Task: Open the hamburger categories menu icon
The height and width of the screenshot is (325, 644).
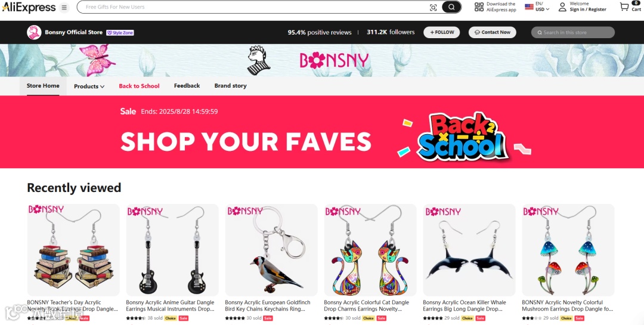Action: [x=64, y=7]
